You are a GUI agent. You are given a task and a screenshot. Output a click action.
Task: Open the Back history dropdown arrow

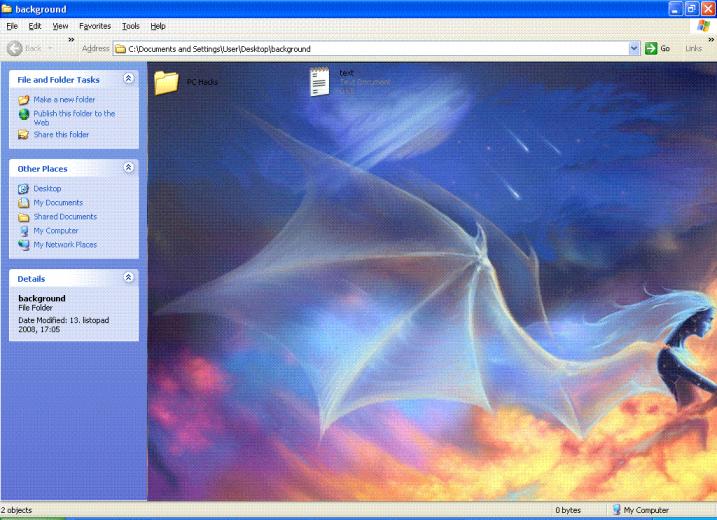(50, 48)
